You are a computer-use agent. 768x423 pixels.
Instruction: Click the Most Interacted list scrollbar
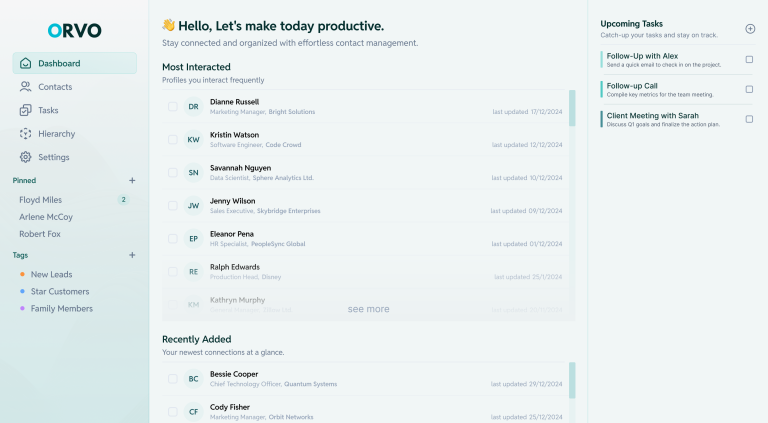tap(572, 108)
